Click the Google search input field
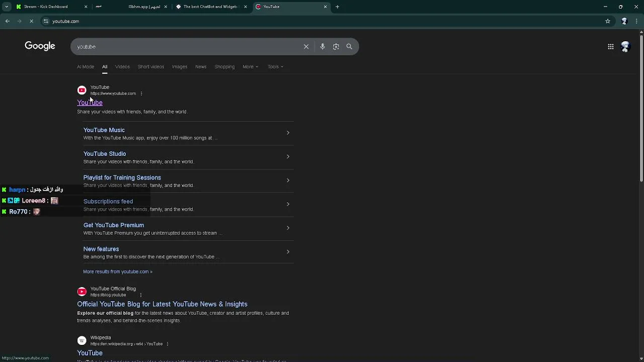The height and width of the screenshot is (362, 644). [186, 47]
